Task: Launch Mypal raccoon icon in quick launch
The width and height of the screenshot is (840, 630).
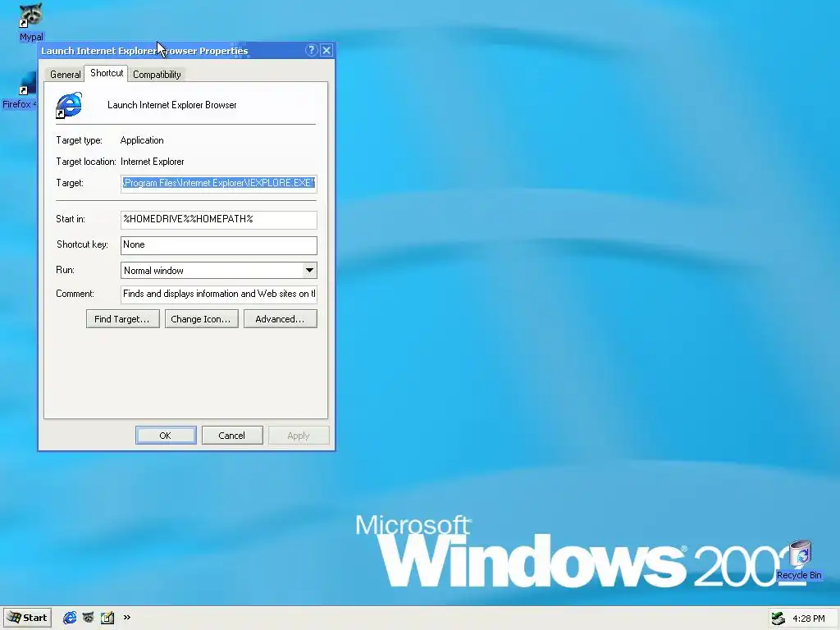Action: pyautogui.click(x=89, y=618)
